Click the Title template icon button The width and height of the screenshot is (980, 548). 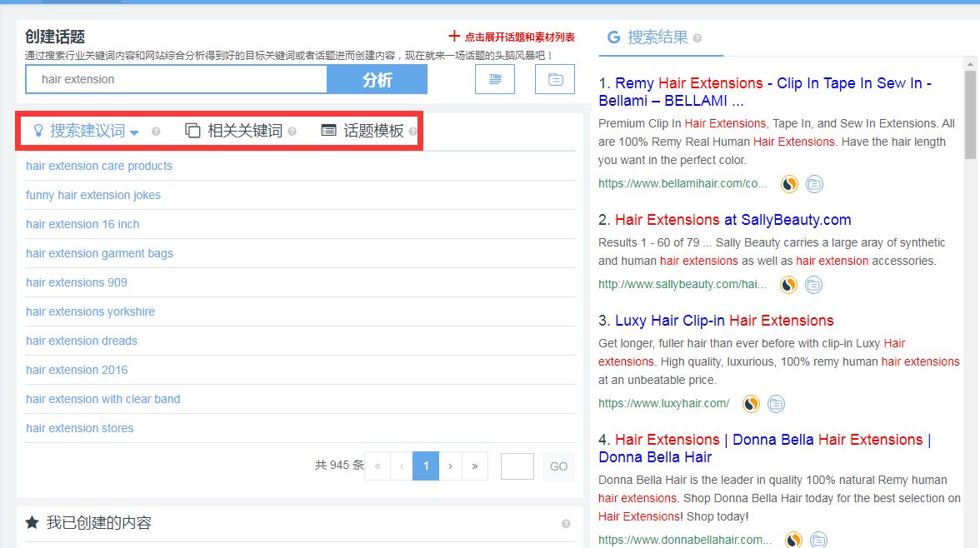(x=494, y=79)
